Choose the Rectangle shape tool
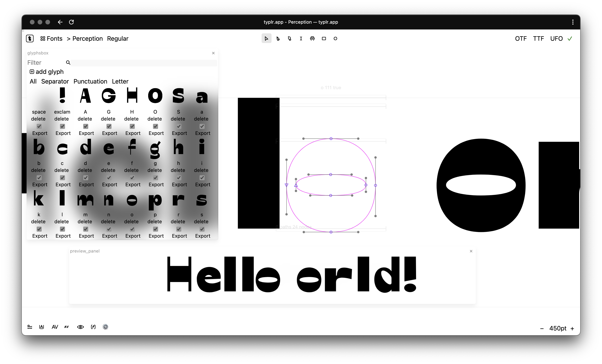This screenshot has width=602, height=364. (x=324, y=39)
